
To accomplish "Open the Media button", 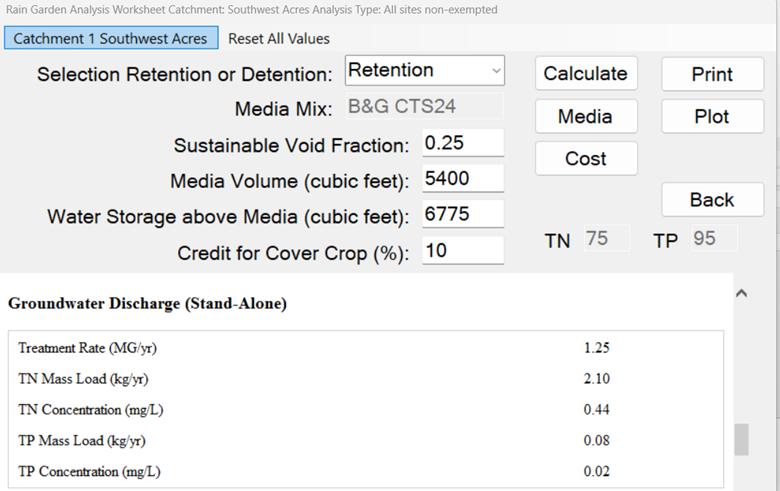I will point(585,116).
